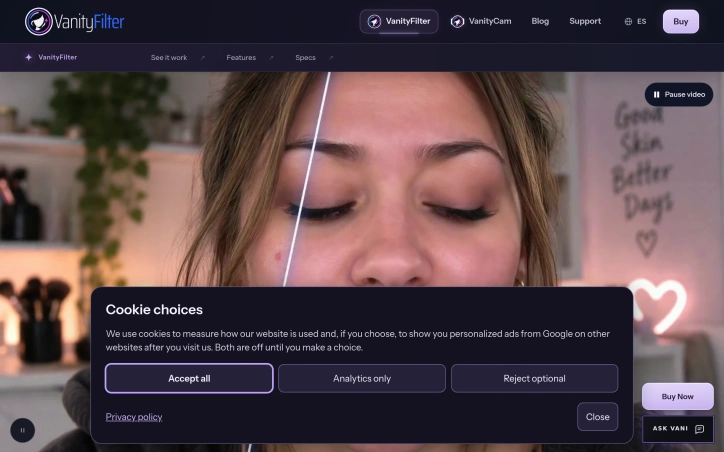Screen dimensions: 724x452
Task: Click the Buy Now floating button
Action: (677, 396)
